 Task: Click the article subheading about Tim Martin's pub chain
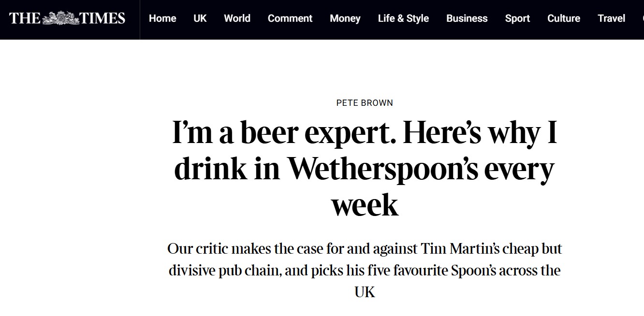[x=365, y=270]
